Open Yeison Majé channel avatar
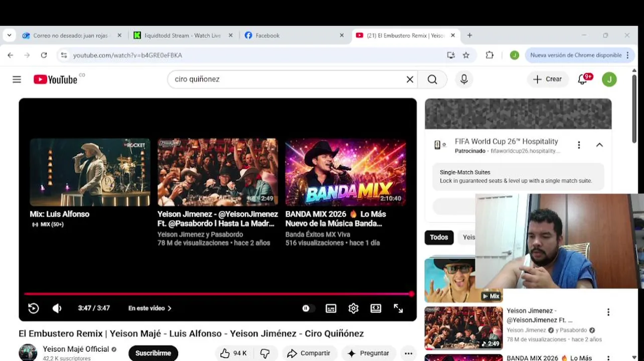644x361 pixels. 28,352
